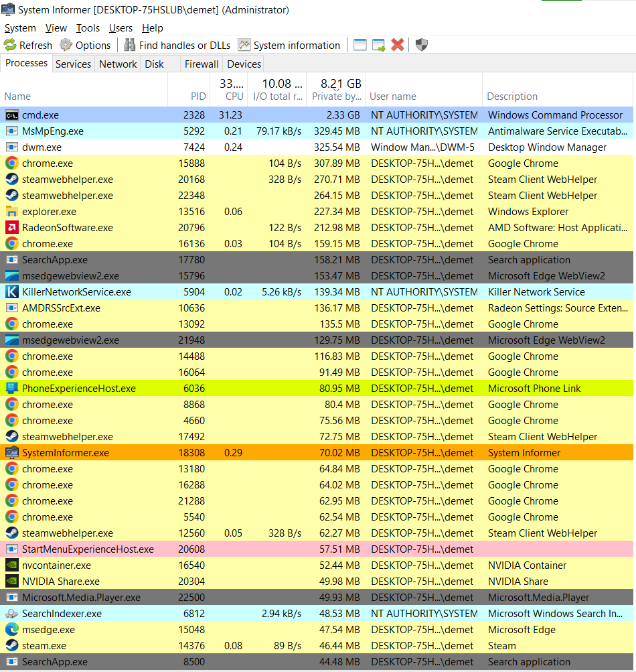Switch to the Firewall tab
Screen dimensions: 636x672
pyautogui.click(x=202, y=64)
